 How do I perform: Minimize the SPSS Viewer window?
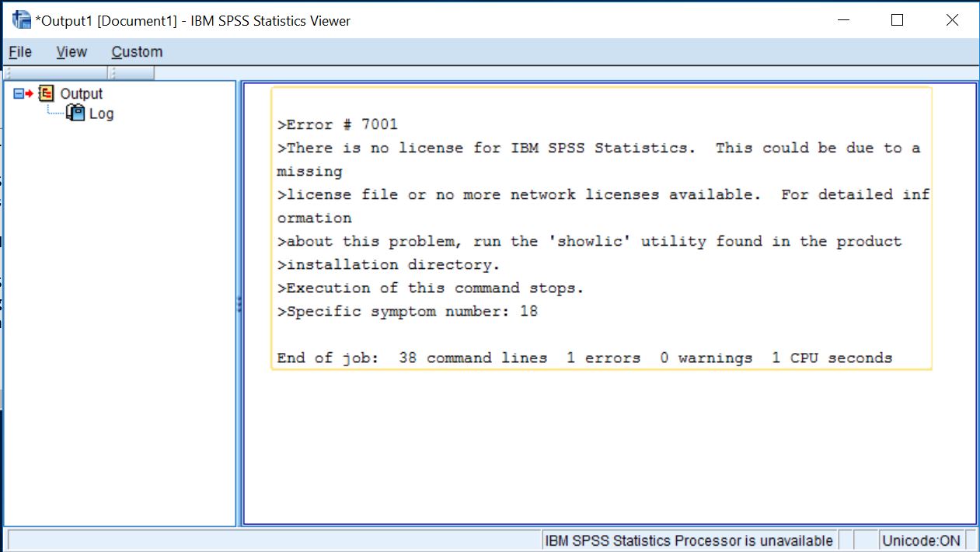[842, 21]
